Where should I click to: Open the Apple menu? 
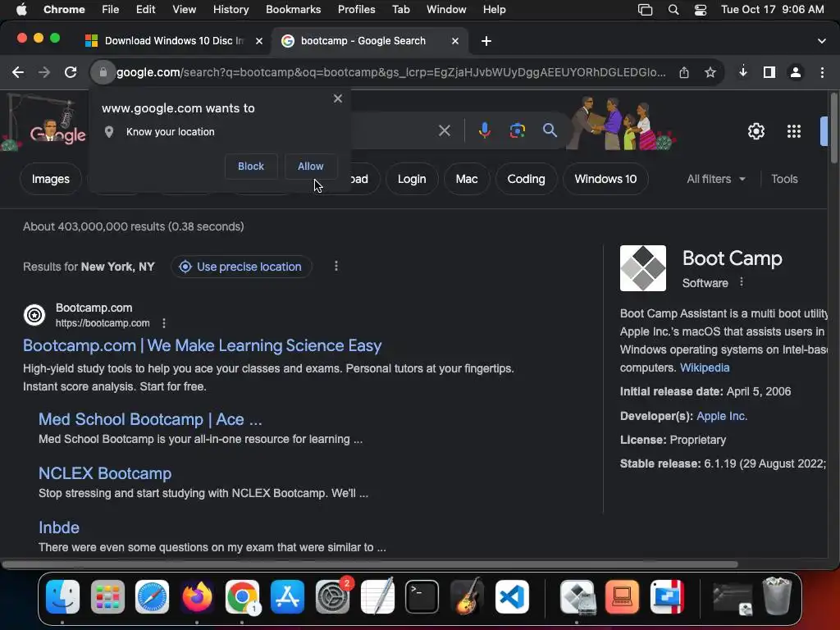tap(21, 10)
